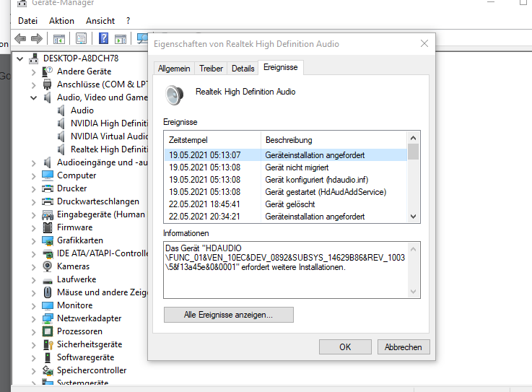Switch to the Treiber tab
Image resolution: width=532 pixels, height=392 pixels.
click(x=211, y=69)
